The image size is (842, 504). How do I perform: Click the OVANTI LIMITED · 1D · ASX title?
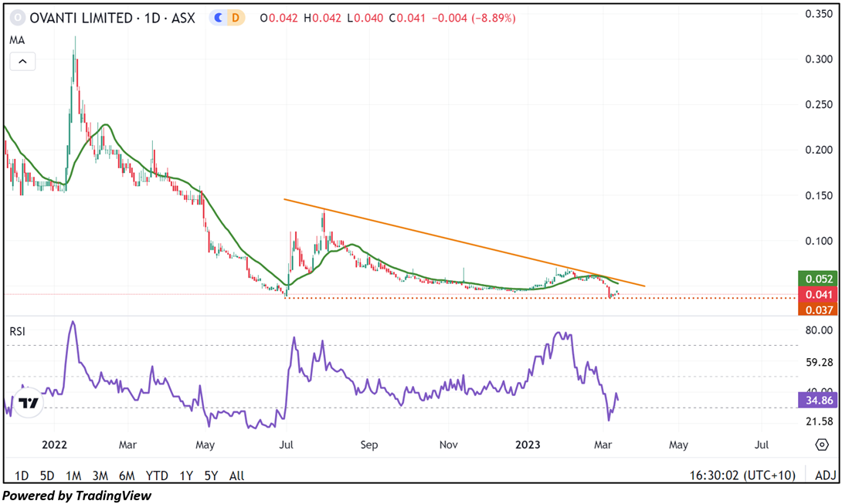[x=112, y=18]
